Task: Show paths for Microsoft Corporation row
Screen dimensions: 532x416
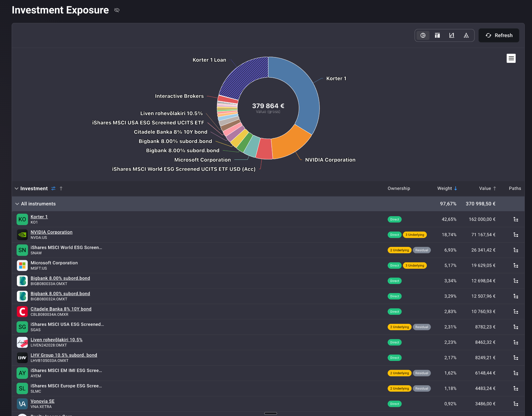Action: pyautogui.click(x=516, y=265)
